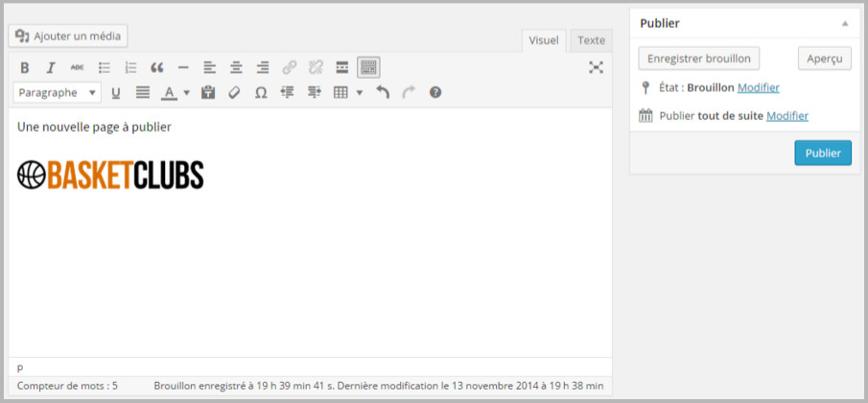Click the blue Publier button
Image resolution: width=868 pixels, height=403 pixels.
[823, 153]
